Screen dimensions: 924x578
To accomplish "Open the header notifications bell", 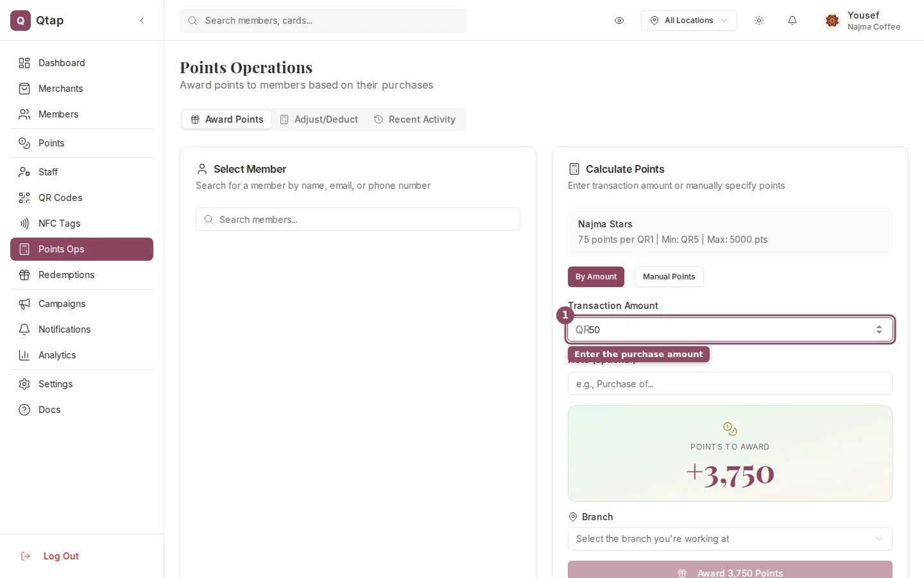I will pyautogui.click(x=792, y=21).
